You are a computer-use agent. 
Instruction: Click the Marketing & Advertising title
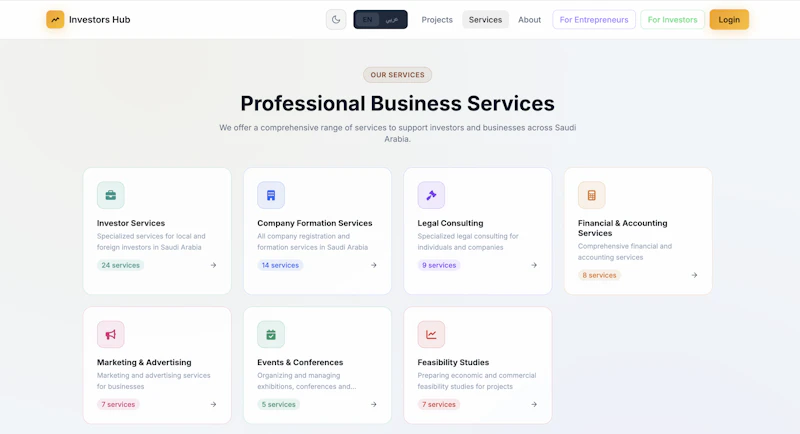point(144,362)
